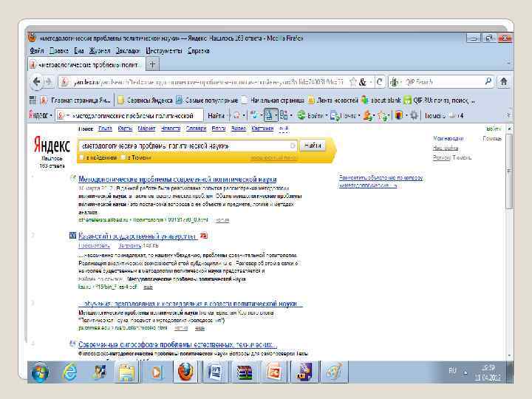This screenshot has width=532, height=399.
Task: Click the magnifier in QIP Search box
Action: 488,81
